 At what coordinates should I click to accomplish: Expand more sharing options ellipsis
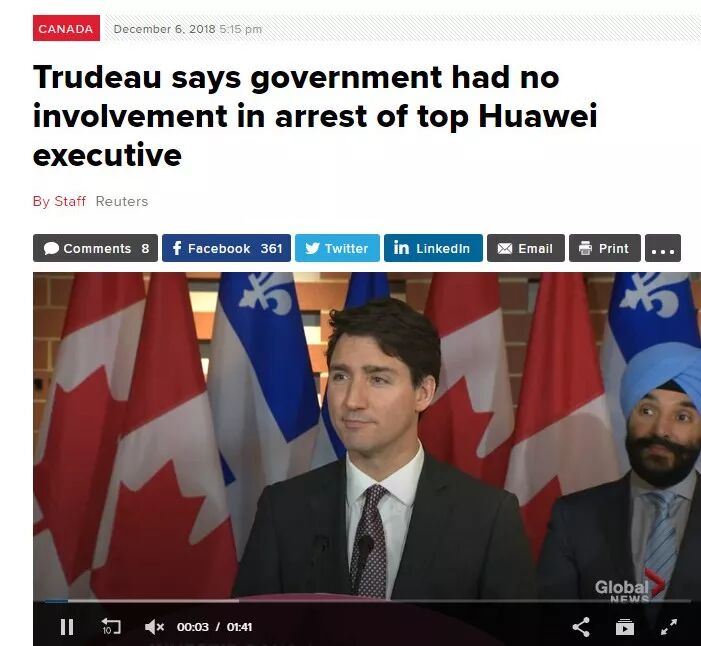pyautogui.click(x=663, y=248)
